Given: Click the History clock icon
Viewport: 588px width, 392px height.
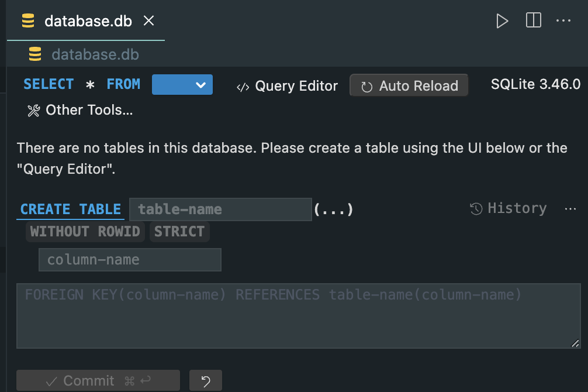Looking at the screenshot, I should pyautogui.click(x=476, y=209).
